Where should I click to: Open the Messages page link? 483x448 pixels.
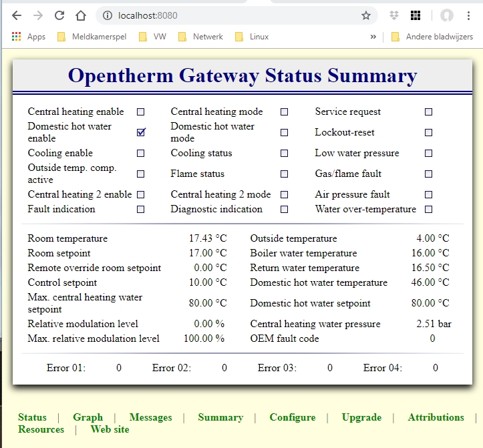(150, 417)
